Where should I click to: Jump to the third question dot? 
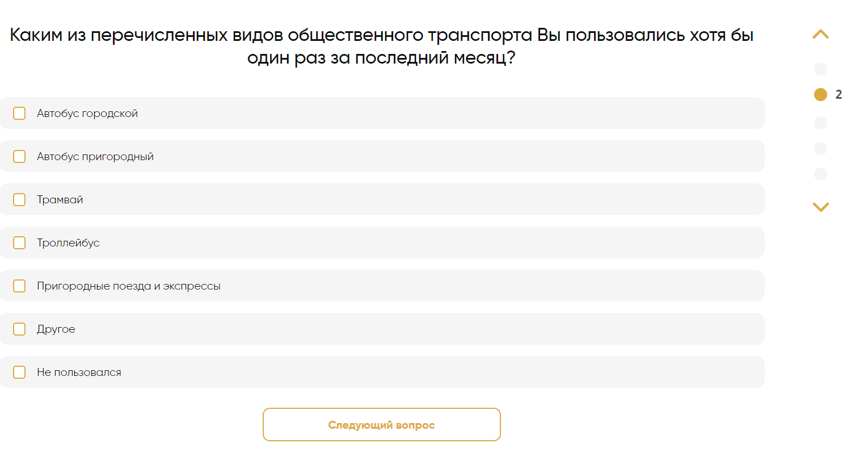(x=820, y=123)
